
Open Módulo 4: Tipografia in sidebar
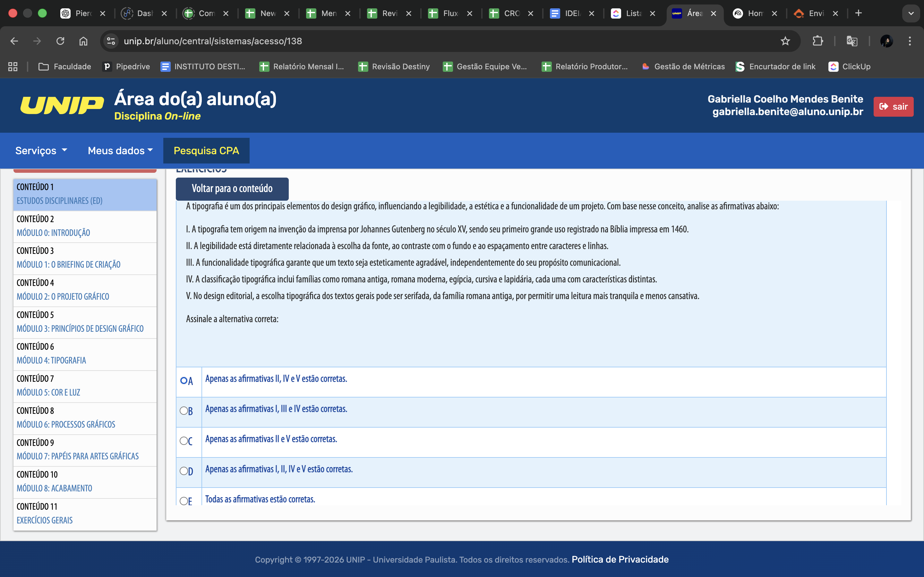[51, 360]
